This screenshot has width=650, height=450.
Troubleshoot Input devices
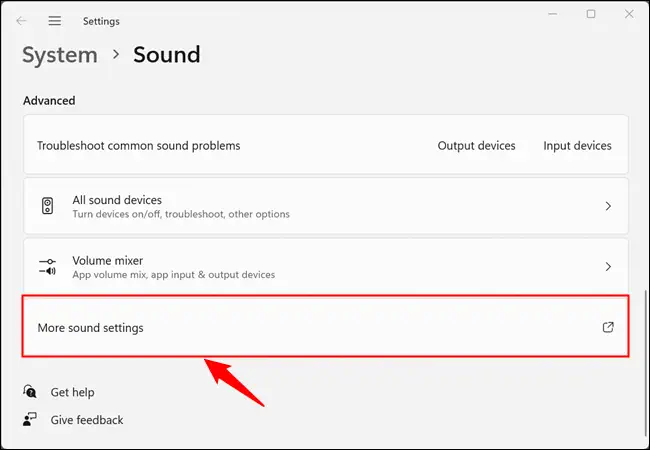(577, 145)
